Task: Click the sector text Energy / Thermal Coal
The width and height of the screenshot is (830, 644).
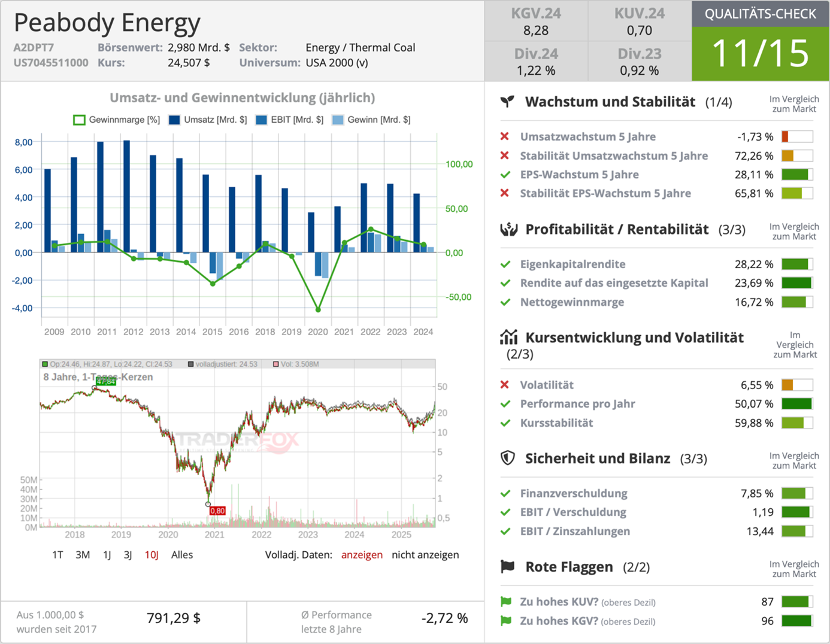Action: [360, 47]
